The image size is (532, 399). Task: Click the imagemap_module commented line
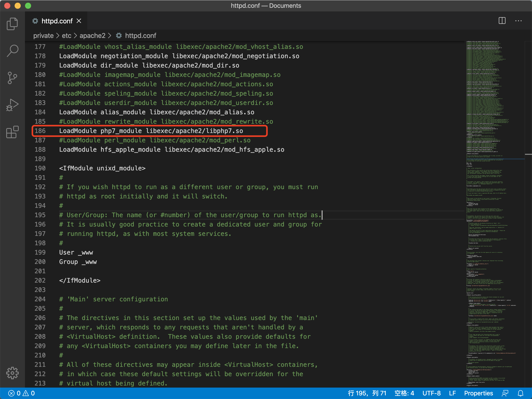click(170, 75)
